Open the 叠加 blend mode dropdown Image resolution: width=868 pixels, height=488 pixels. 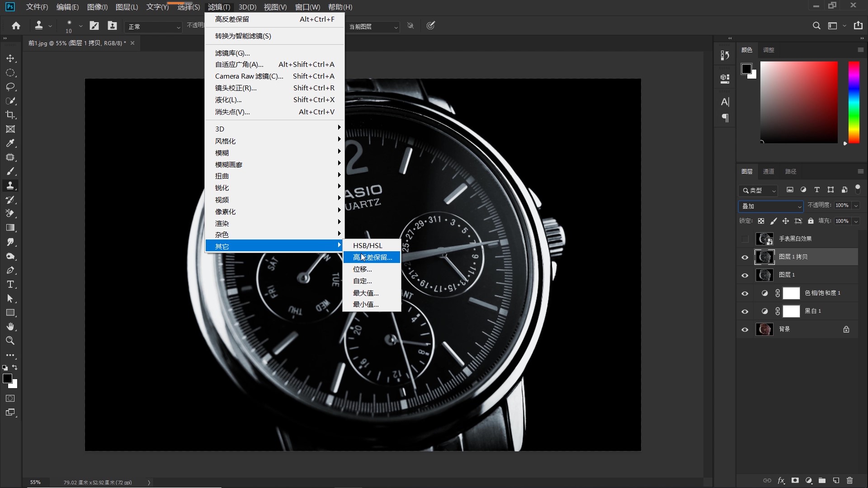pos(771,206)
